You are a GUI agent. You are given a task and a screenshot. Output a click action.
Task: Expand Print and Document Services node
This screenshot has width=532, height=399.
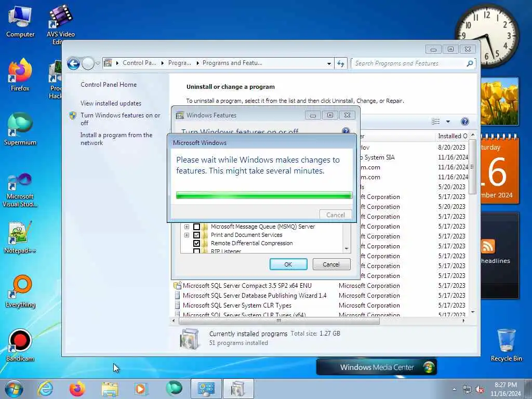187,235
